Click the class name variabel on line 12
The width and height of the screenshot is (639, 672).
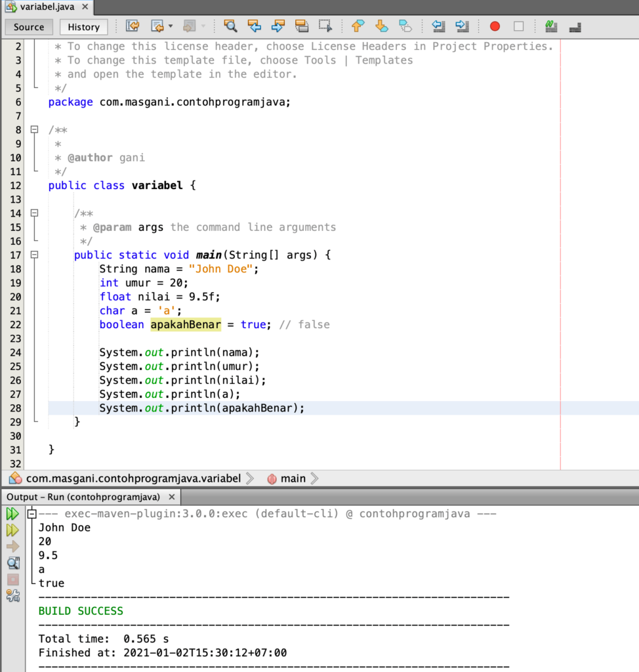click(x=157, y=186)
